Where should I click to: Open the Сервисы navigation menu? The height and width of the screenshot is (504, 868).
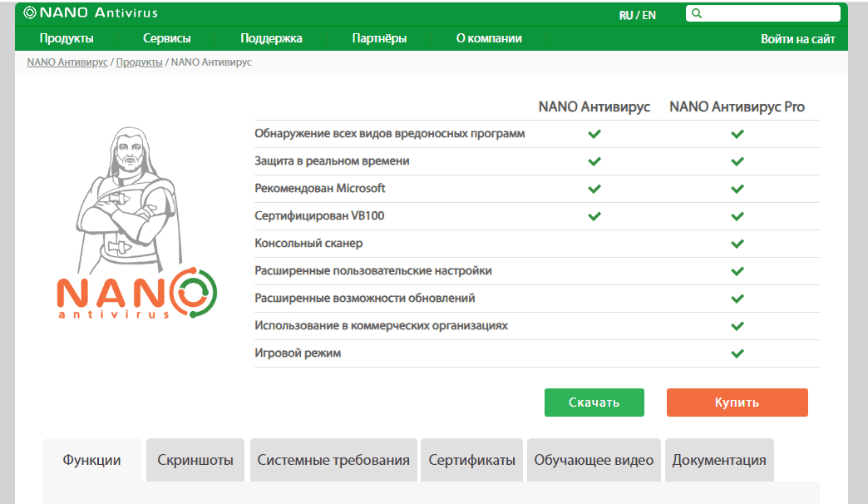[166, 38]
